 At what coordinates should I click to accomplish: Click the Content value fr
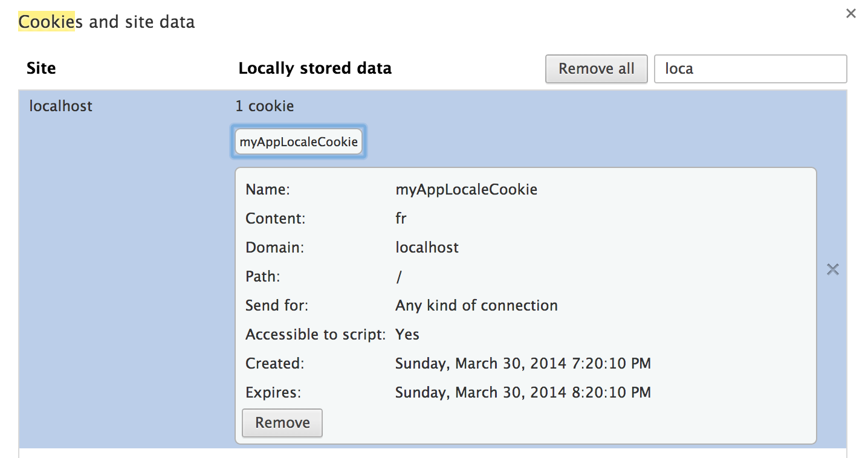(401, 218)
